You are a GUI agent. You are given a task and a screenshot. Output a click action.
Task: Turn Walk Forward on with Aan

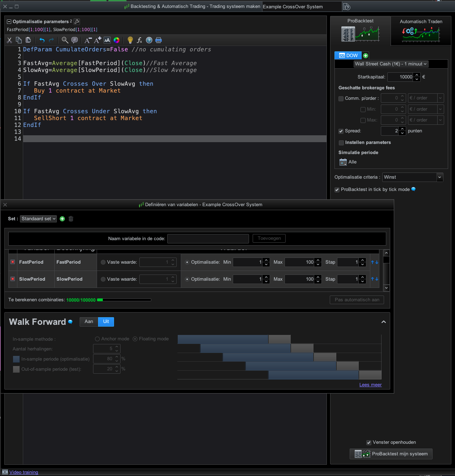[89, 322]
